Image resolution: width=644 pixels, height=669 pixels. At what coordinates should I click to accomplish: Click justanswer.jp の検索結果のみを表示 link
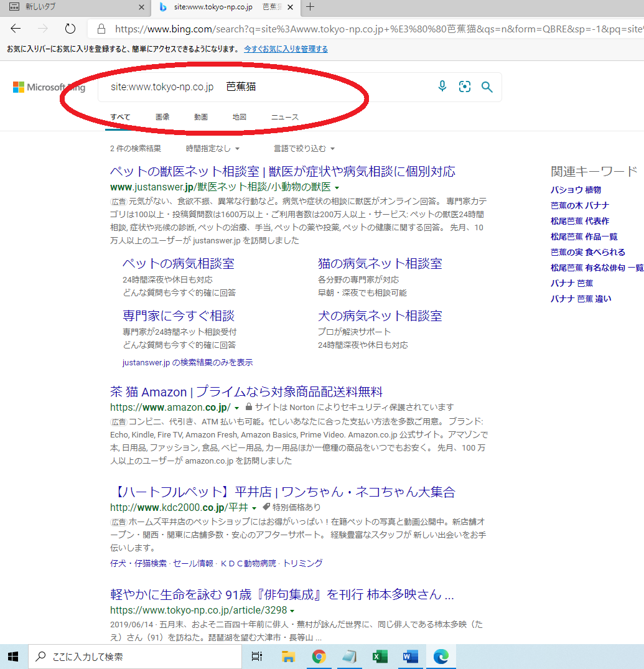[x=188, y=363]
